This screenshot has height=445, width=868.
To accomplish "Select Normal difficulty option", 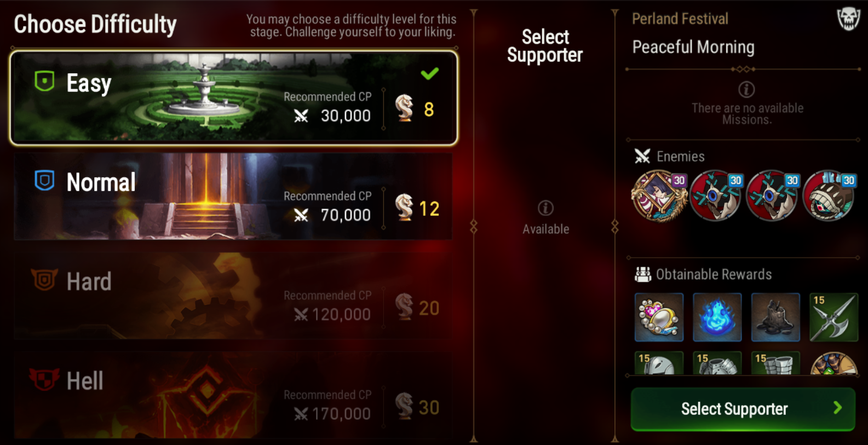I will point(233,197).
